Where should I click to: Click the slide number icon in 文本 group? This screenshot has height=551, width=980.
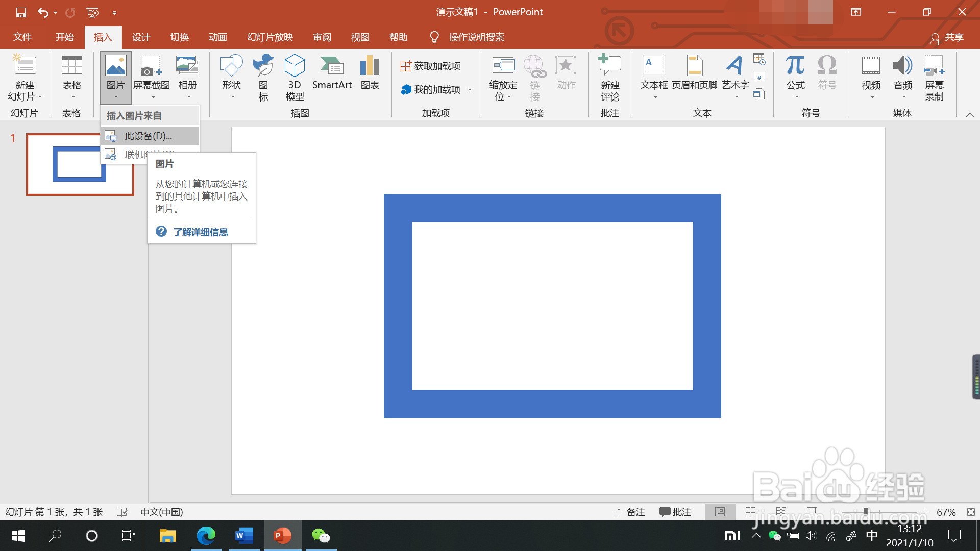click(759, 77)
